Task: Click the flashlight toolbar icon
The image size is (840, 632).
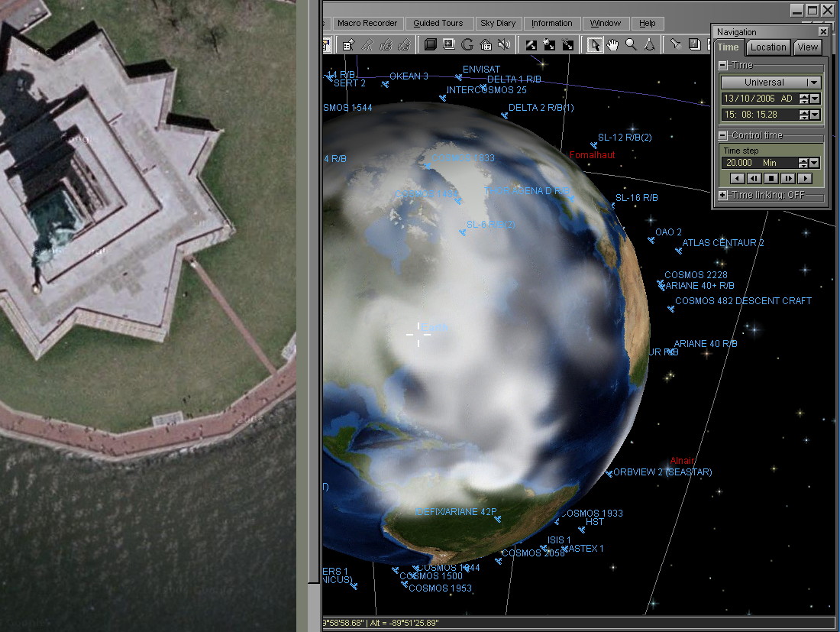Action: (676, 44)
